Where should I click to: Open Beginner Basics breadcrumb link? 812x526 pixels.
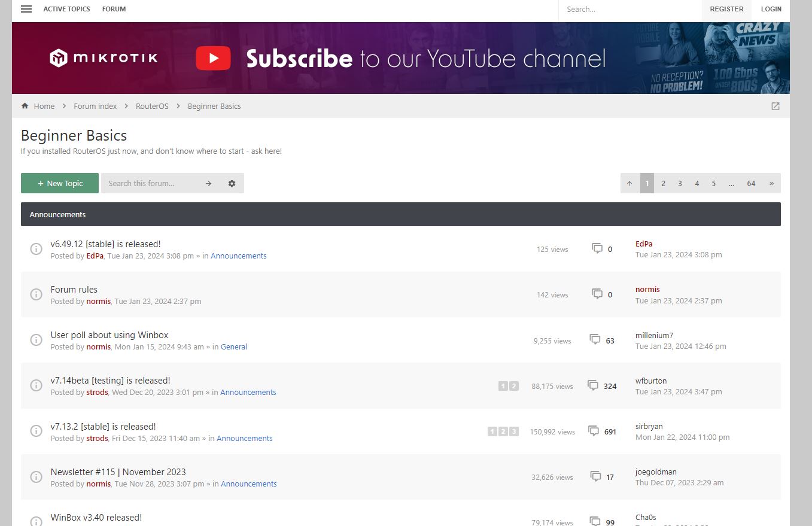(x=214, y=106)
